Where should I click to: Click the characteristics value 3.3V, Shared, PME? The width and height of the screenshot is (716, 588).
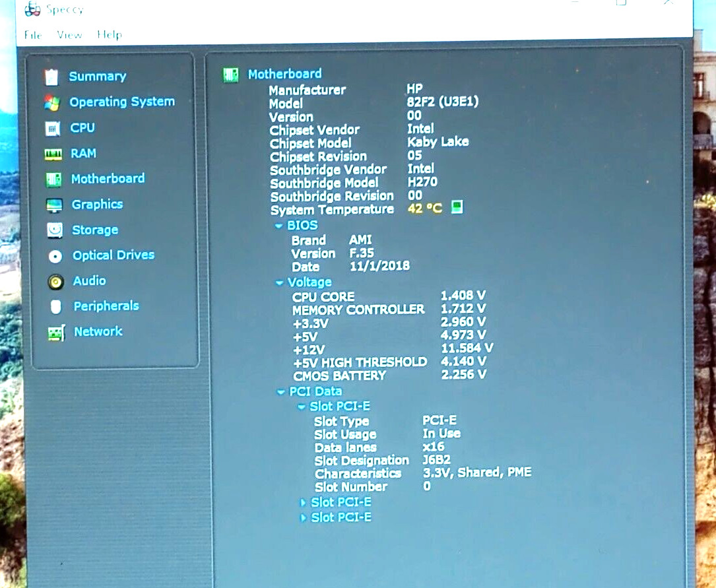point(477,472)
